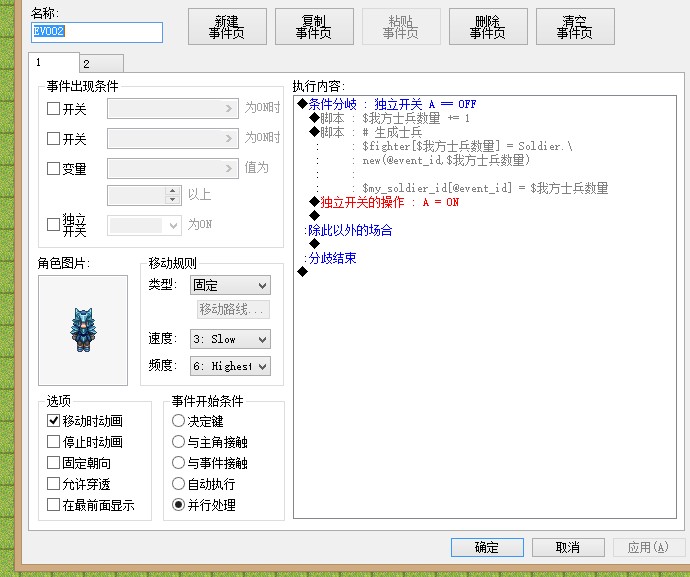The height and width of the screenshot is (577, 690).
Task: Select the 与主角接触 trigger radio button
Action: [x=178, y=441]
